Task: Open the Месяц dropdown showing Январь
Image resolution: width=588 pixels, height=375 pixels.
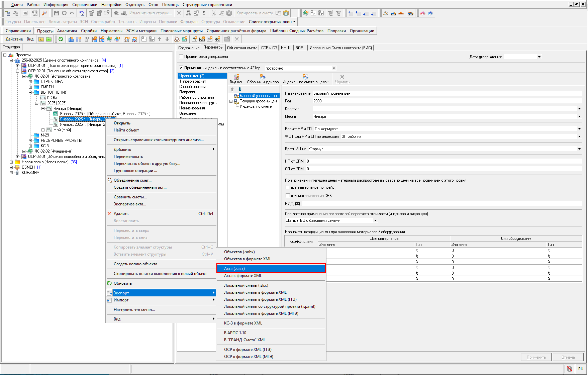Action: [x=579, y=116]
